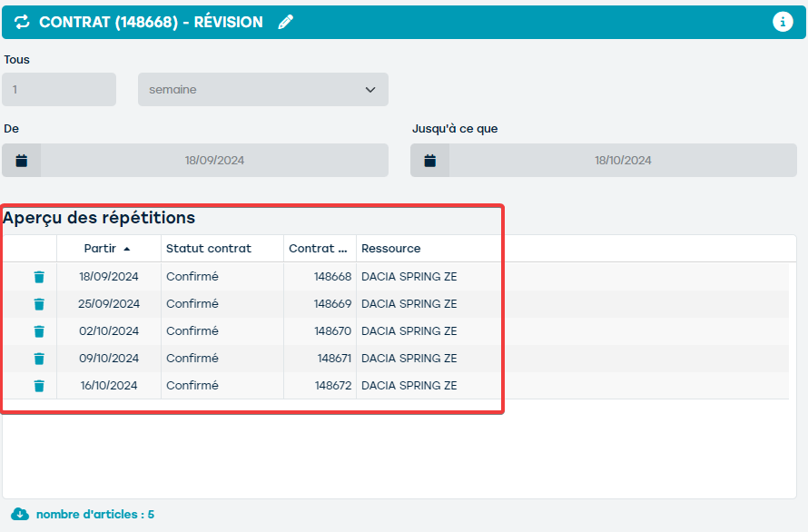Click Confirmé status in 18/09/2024 row
Screen dimensions: 808x532
(192, 277)
